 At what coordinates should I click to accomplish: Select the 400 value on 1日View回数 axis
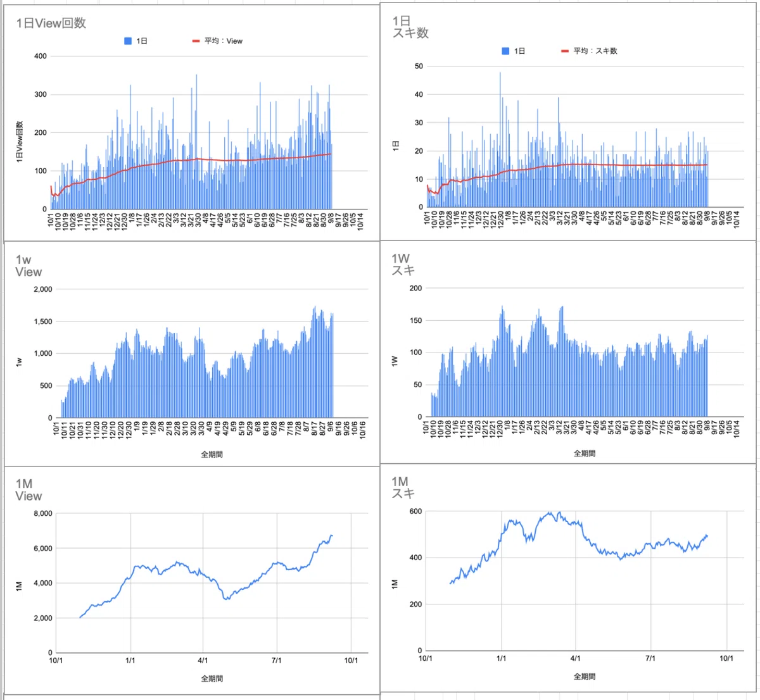pyautogui.click(x=40, y=56)
